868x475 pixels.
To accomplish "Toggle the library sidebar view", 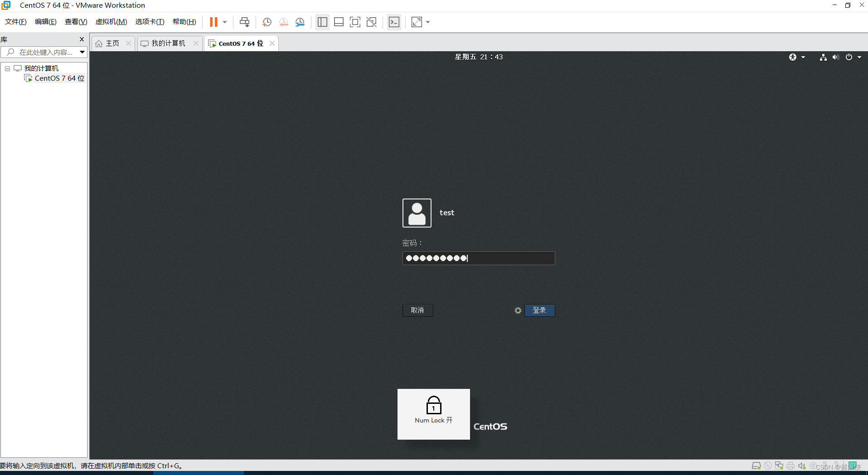I will coord(322,22).
